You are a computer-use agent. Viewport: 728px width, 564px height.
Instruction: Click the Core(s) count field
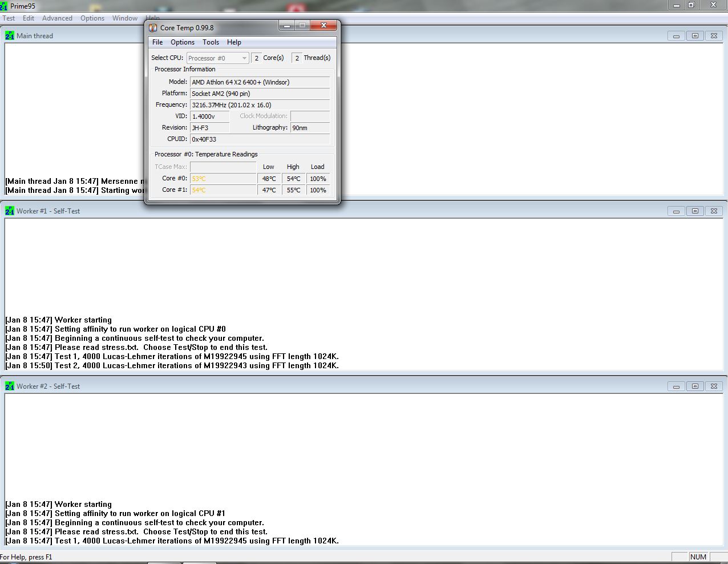pyautogui.click(x=256, y=58)
